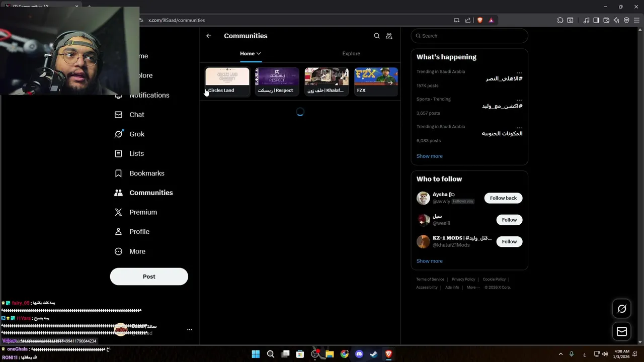Screen dimensions: 644x362
Task: Open taskbar volume control
Action: 605,354
